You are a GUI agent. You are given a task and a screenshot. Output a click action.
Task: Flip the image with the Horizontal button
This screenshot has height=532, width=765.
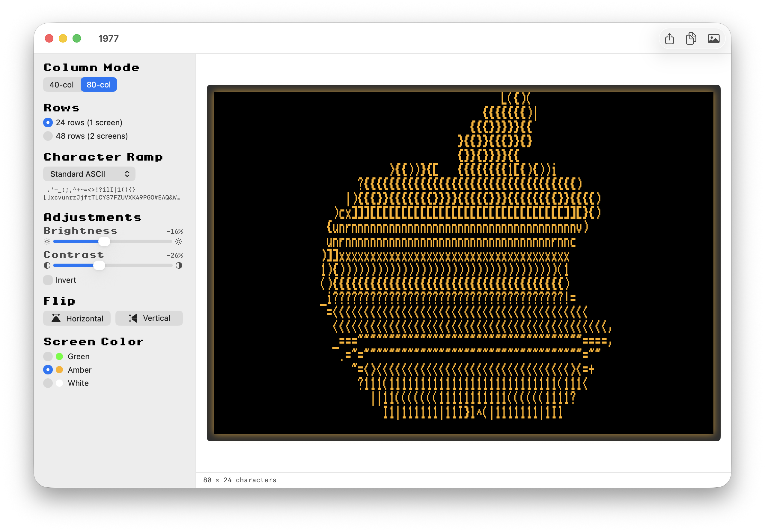click(77, 318)
